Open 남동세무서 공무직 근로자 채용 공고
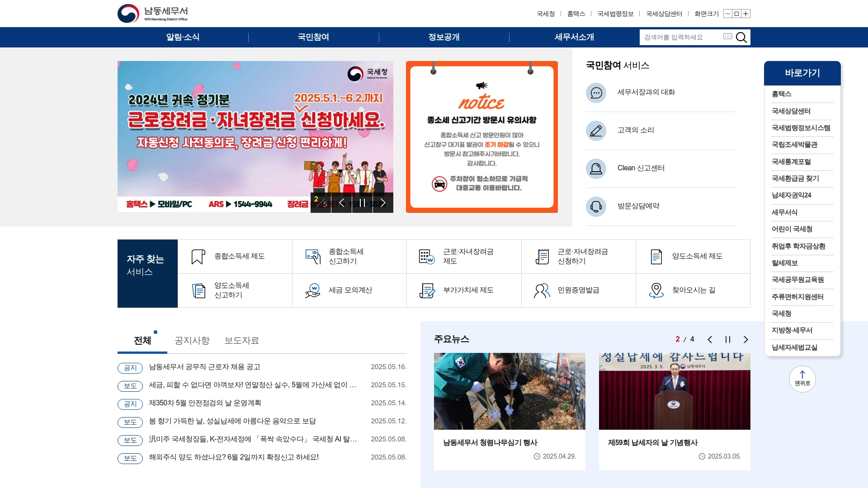 [205, 367]
